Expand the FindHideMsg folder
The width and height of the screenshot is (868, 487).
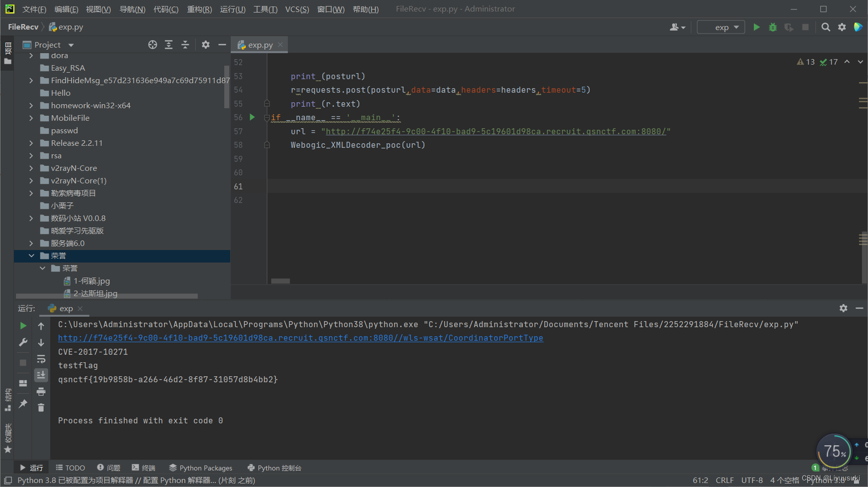click(31, 80)
